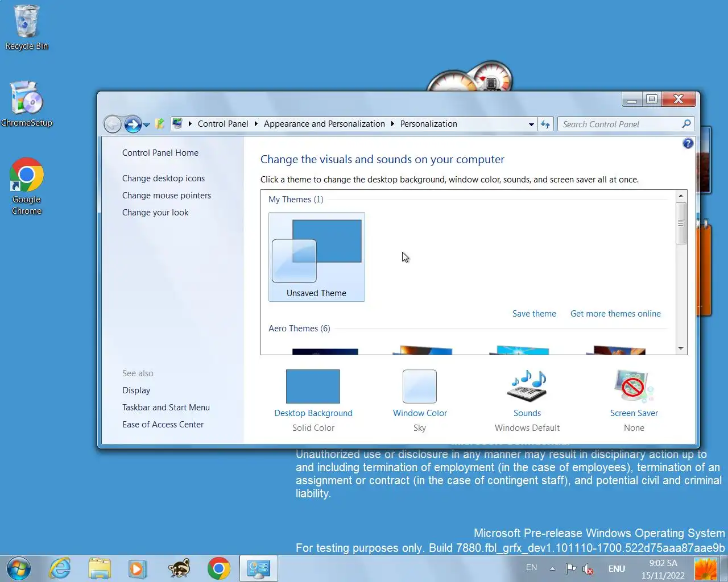Open Taskbar and Start Menu link
Screen dimensions: 728x582
click(166, 408)
